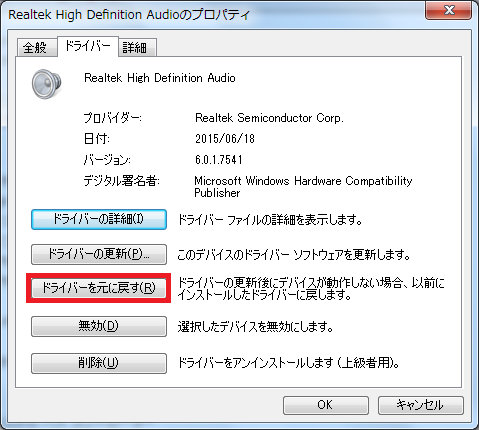Click provider value Realtek Semiconductor Corp.
The height and width of the screenshot is (430, 479).
click(269, 118)
